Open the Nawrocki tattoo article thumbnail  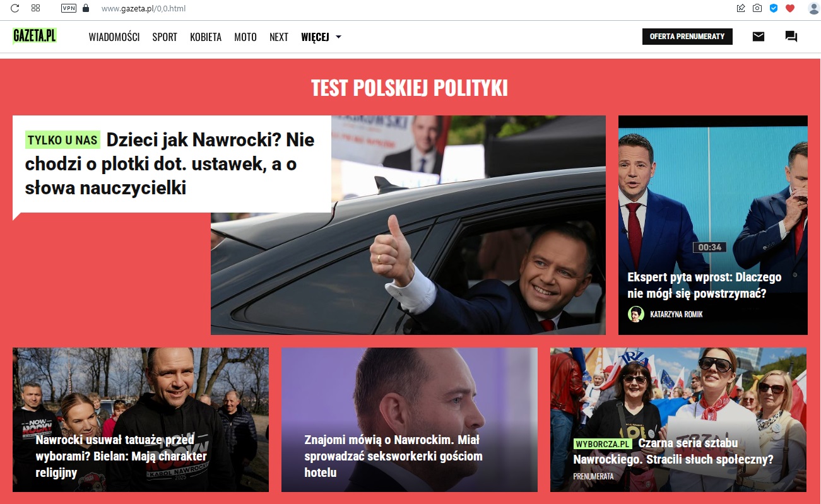tap(141, 419)
